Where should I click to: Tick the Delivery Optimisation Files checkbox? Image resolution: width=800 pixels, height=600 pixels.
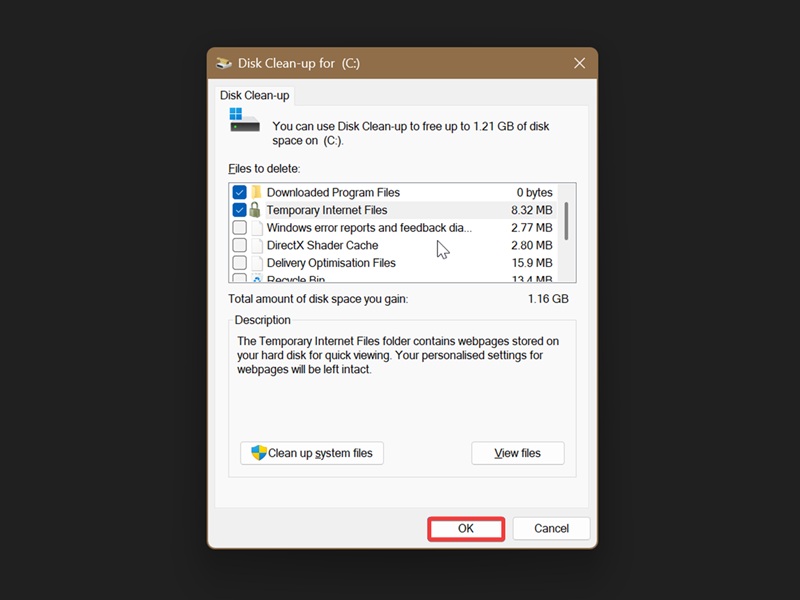pyautogui.click(x=239, y=263)
